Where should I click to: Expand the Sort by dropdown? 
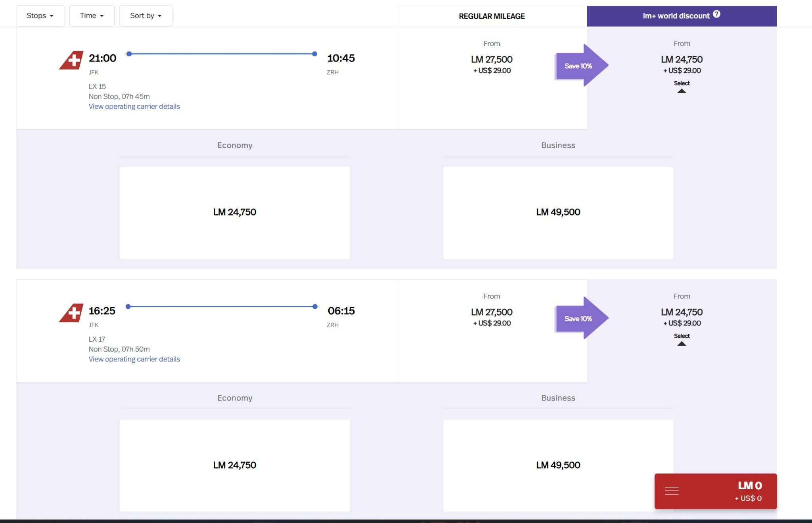pos(146,16)
